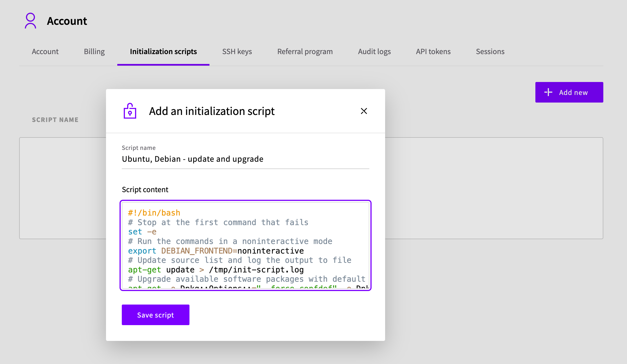627x364 pixels.
Task: Click the 'Upgrade available software packages' comment
Action: (247, 279)
